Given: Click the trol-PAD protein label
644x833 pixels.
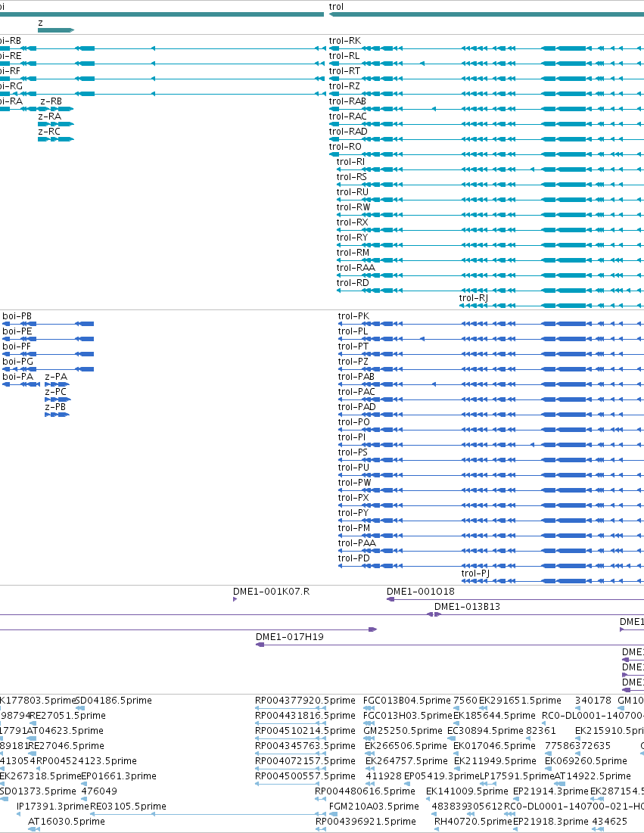Looking at the screenshot, I should (x=356, y=407).
